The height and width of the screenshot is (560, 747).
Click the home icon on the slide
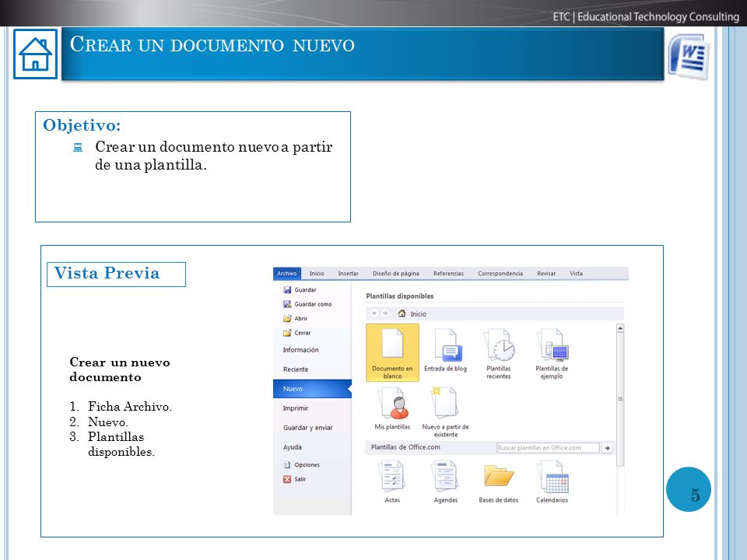pos(35,54)
